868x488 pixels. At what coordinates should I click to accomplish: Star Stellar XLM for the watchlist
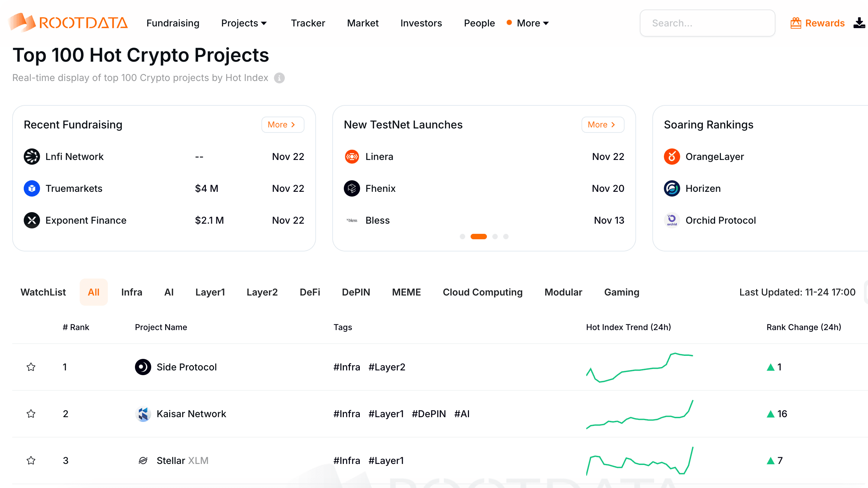[31, 461]
